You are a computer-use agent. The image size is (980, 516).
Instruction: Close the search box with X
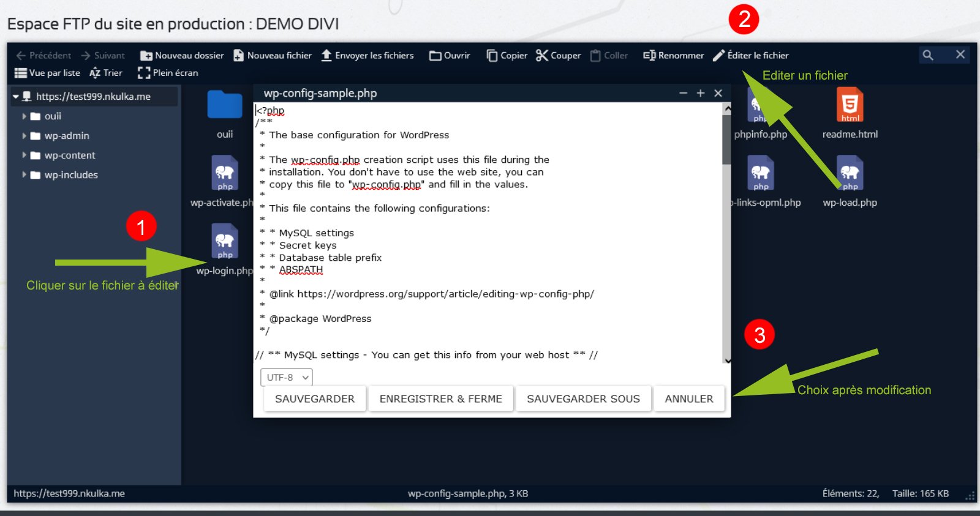pos(960,54)
